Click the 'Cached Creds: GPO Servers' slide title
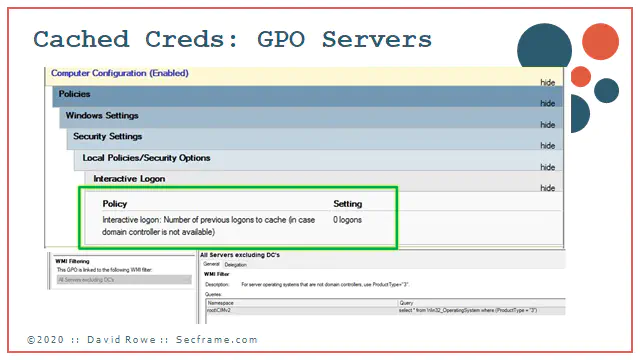 pyautogui.click(x=232, y=40)
